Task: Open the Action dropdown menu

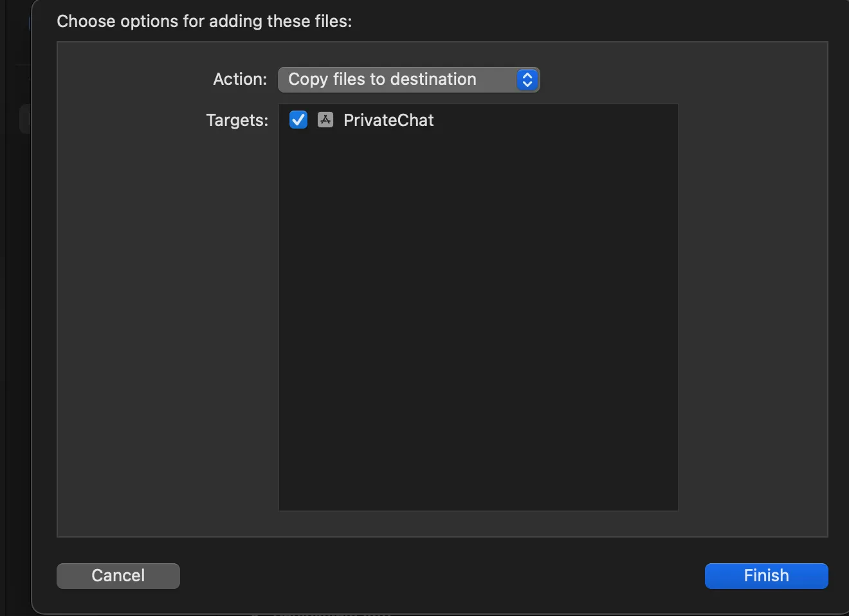Action: tap(408, 80)
